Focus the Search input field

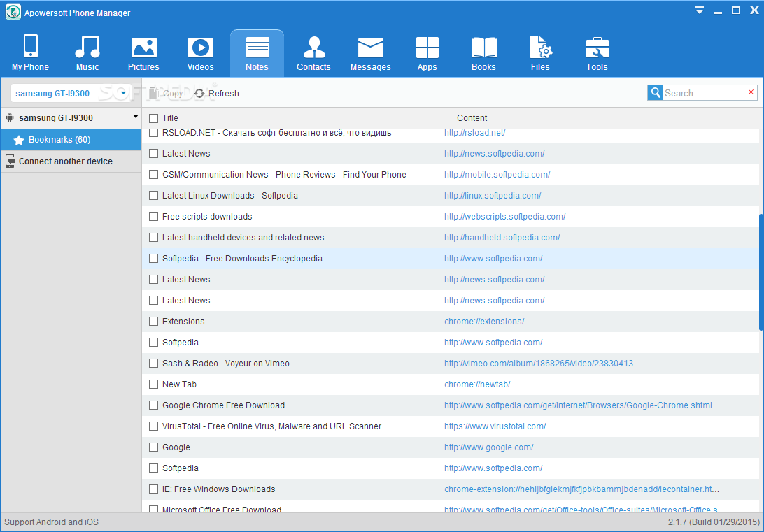(705, 93)
